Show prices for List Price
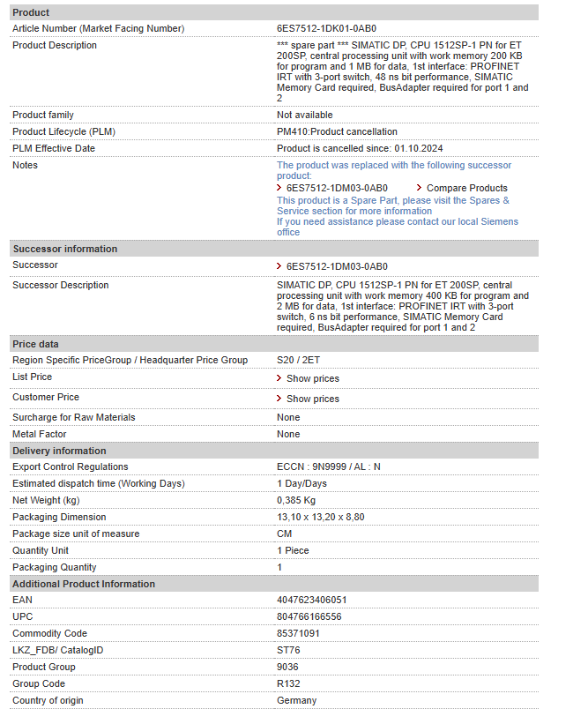The width and height of the screenshot is (588, 709). click(312, 378)
